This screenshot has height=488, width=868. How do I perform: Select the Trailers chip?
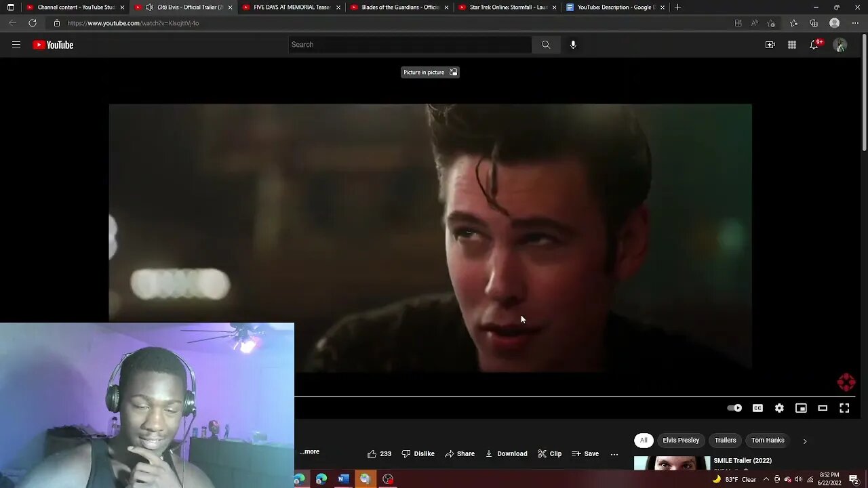(725, 441)
